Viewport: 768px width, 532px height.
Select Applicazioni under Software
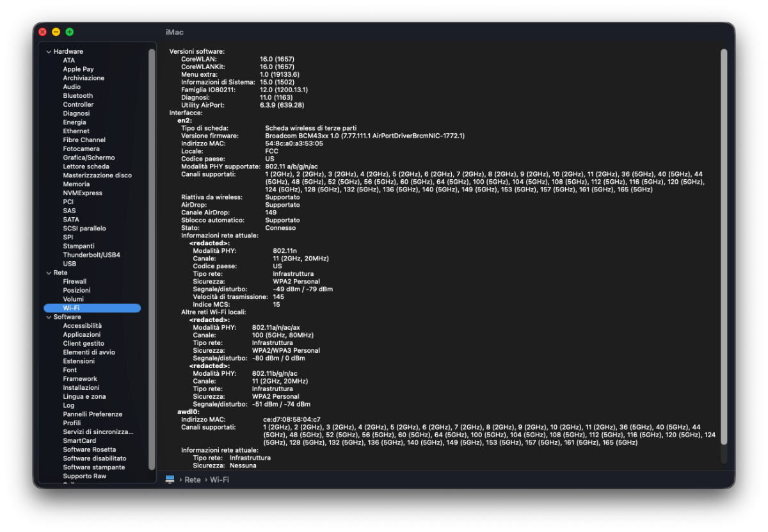pos(82,335)
